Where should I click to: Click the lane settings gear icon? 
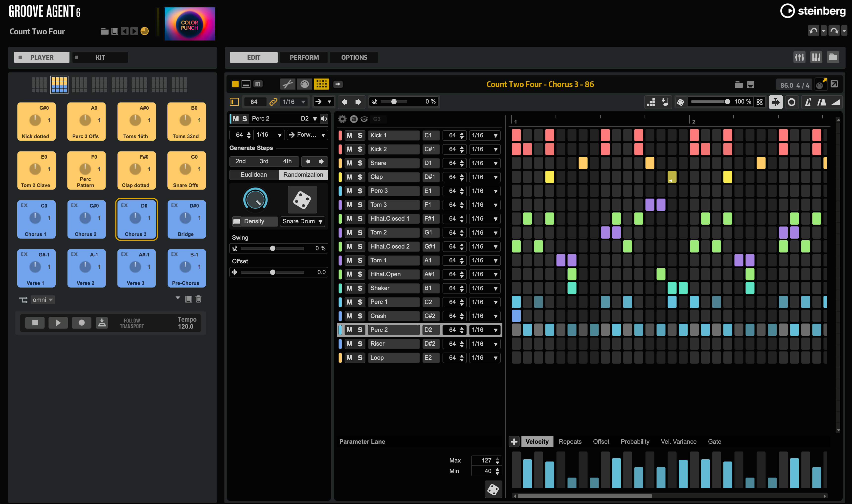click(x=342, y=119)
